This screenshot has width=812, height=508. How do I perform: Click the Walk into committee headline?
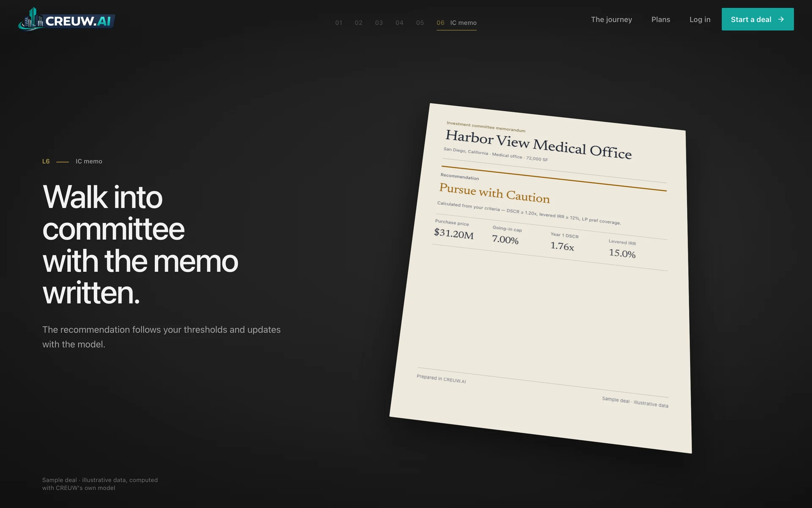point(140,245)
